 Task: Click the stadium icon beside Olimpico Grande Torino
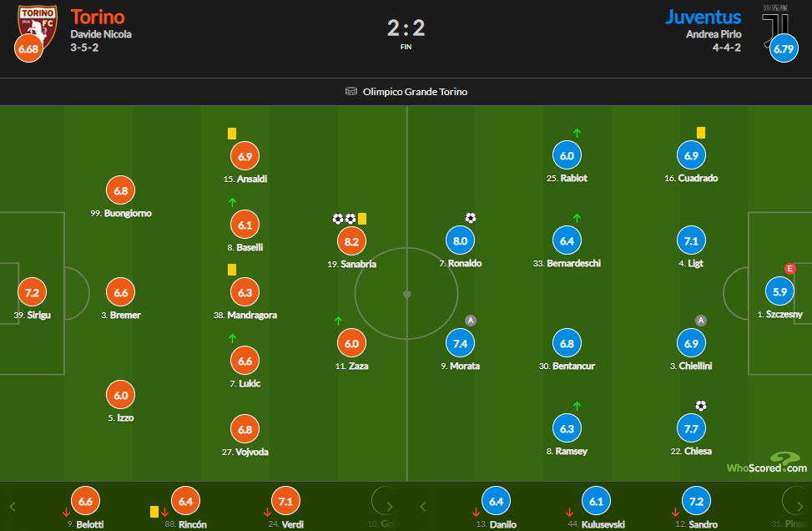pos(351,92)
